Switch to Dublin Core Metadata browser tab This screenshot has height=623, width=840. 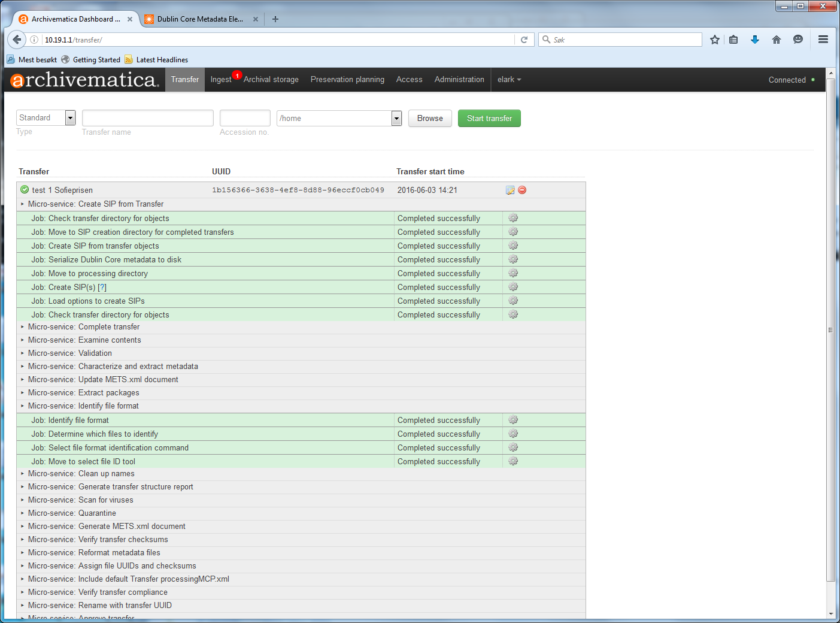(200, 19)
